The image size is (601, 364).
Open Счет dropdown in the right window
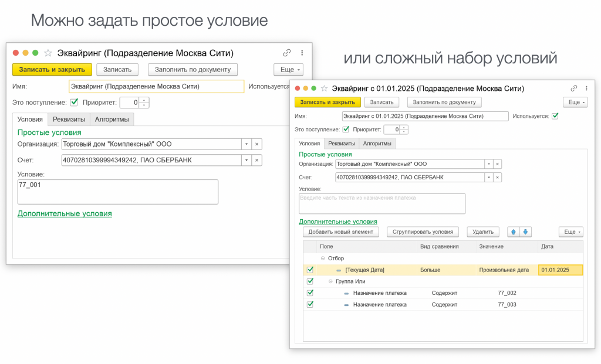pyautogui.click(x=487, y=177)
